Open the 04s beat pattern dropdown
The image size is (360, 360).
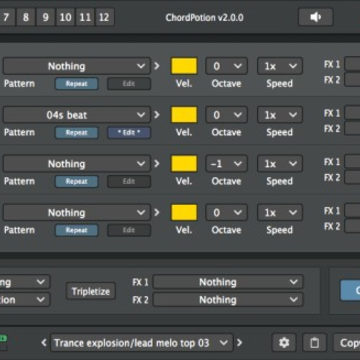[77, 115]
